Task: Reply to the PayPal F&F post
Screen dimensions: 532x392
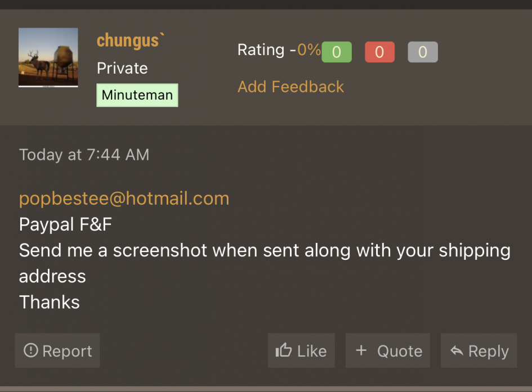Action: click(x=479, y=350)
